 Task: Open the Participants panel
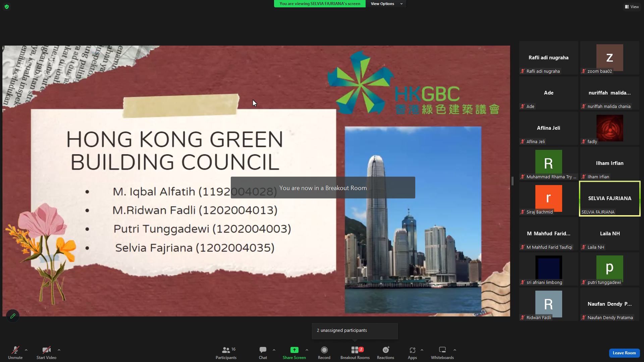click(226, 353)
